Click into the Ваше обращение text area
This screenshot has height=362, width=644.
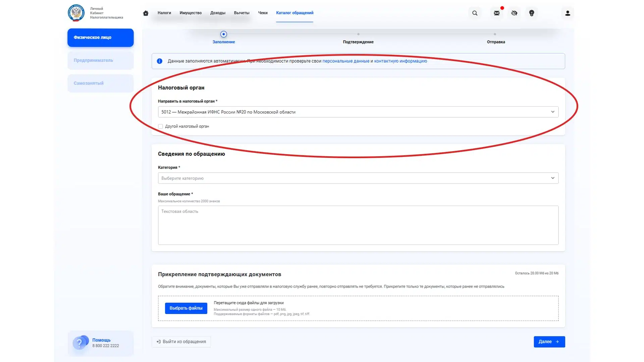coord(358,225)
